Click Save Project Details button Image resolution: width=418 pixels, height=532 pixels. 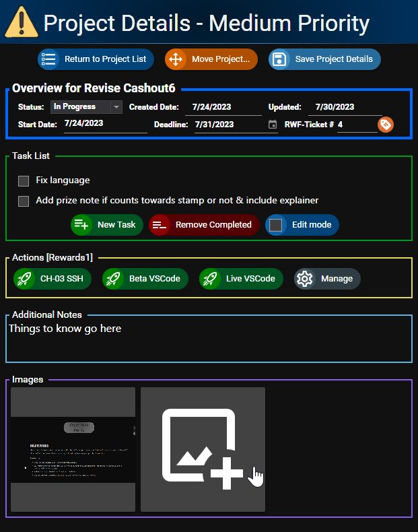pos(324,59)
